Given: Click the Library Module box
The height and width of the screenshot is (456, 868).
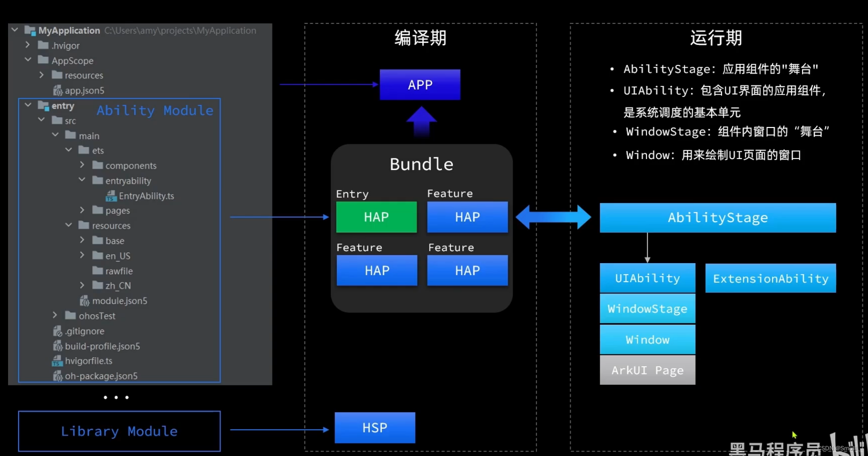Looking at the screenshot, I should tap(119, 431).
